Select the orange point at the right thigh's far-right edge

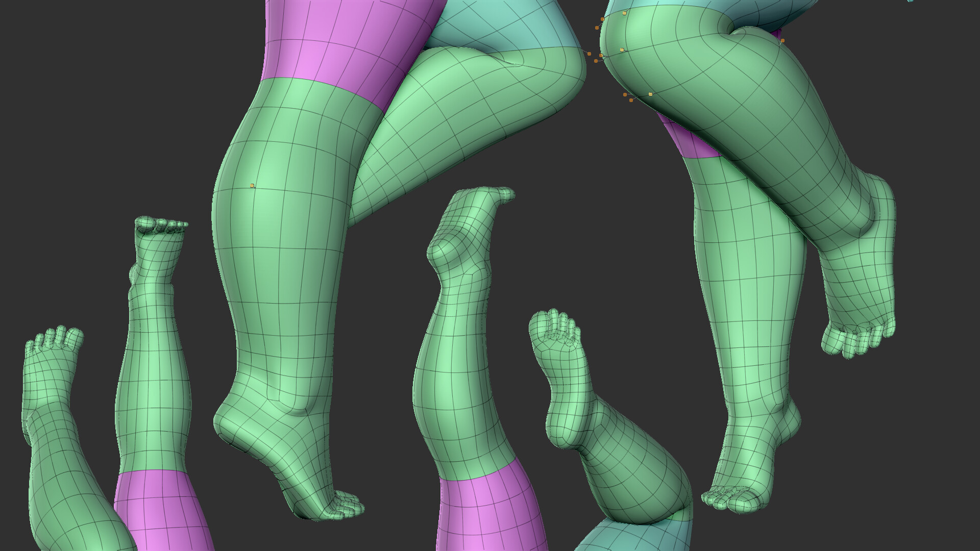point(782,40)
